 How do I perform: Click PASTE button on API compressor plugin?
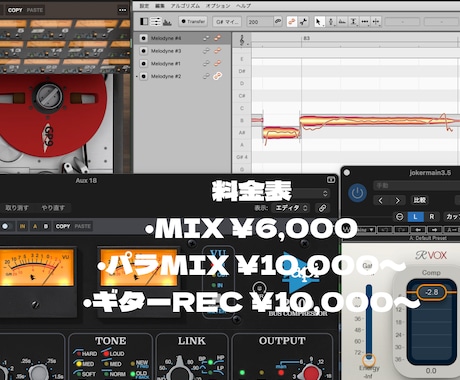pyautogui.click(x=82, y=226)
